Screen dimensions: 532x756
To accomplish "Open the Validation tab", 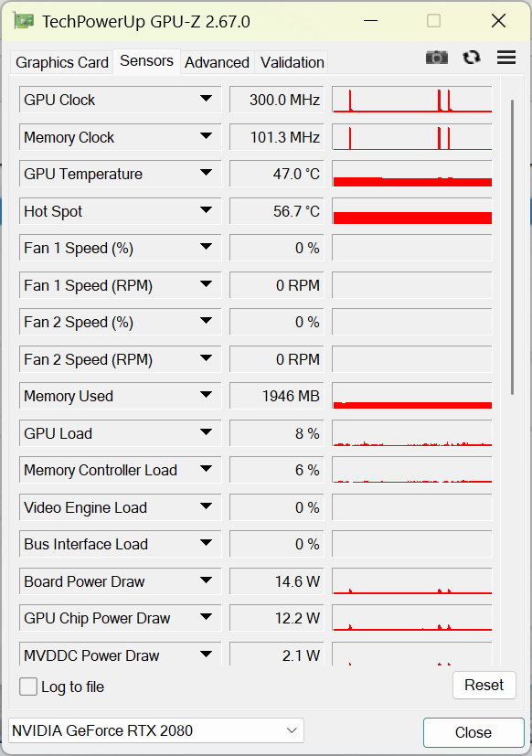I will click(x=292, y=62).
